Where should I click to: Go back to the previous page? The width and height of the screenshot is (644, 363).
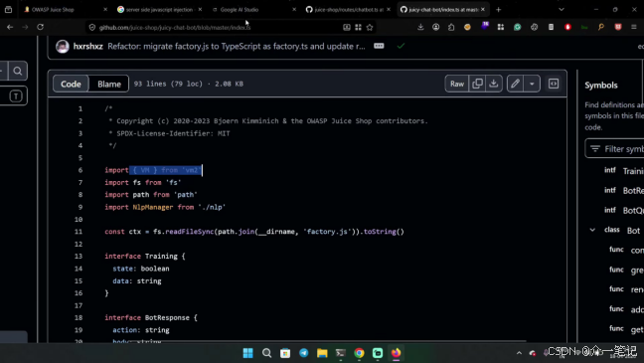click(x=10, y=27)
